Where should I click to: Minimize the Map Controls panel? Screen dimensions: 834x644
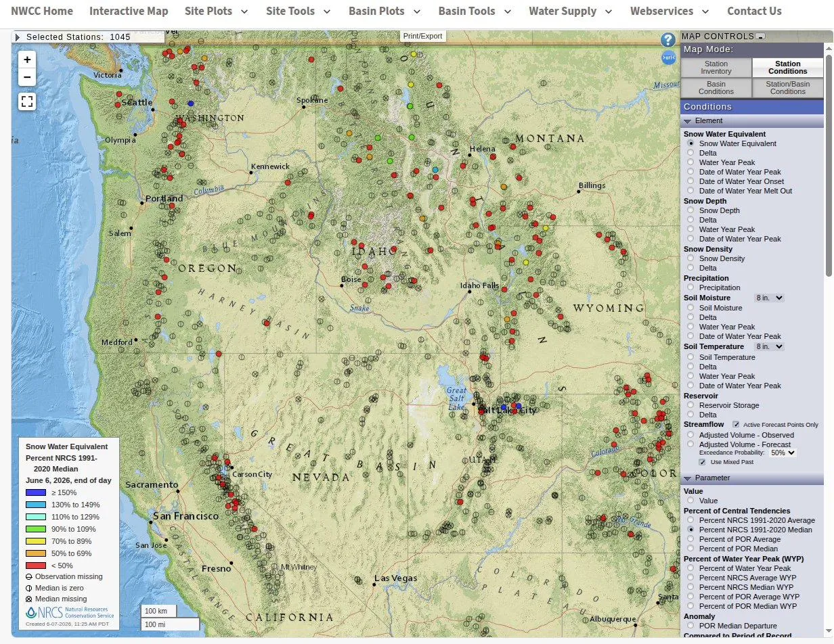pyautogui.click(x=761, y=37)
